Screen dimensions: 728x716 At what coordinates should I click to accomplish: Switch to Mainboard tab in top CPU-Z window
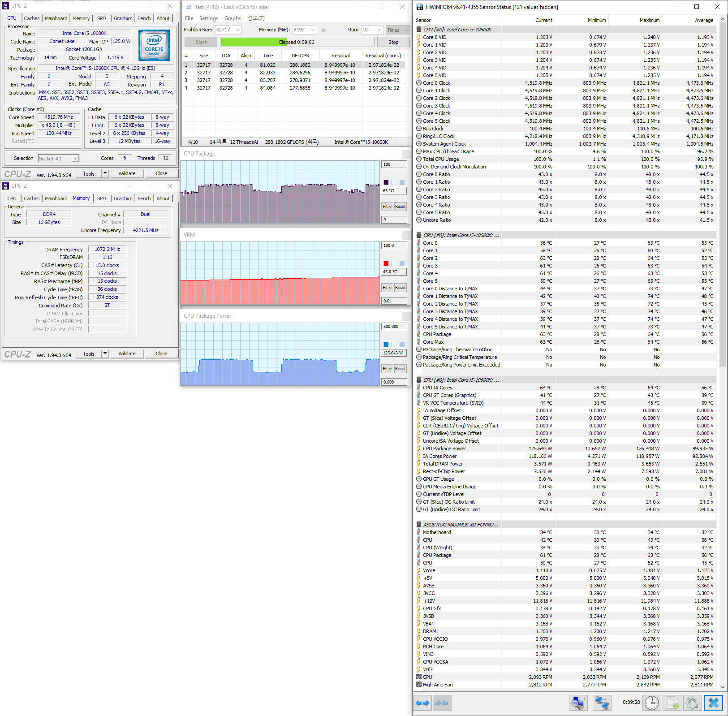[56, 18]
